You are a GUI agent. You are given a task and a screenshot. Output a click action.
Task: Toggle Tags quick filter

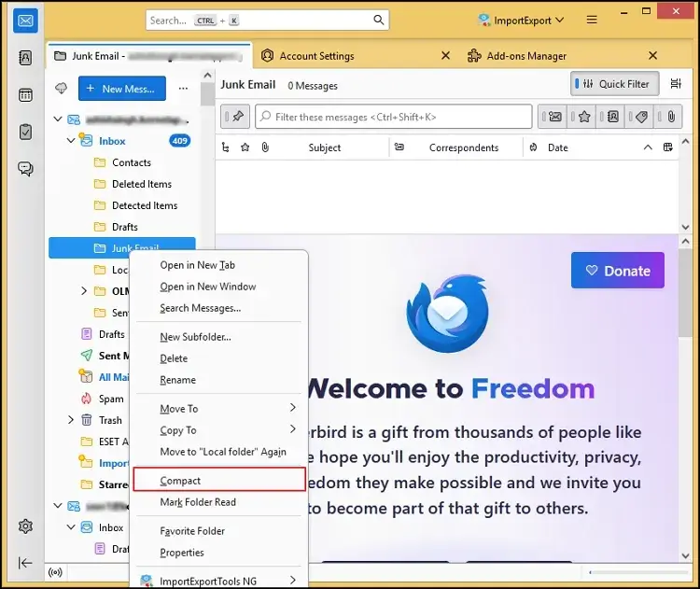[x=638, y=117]
